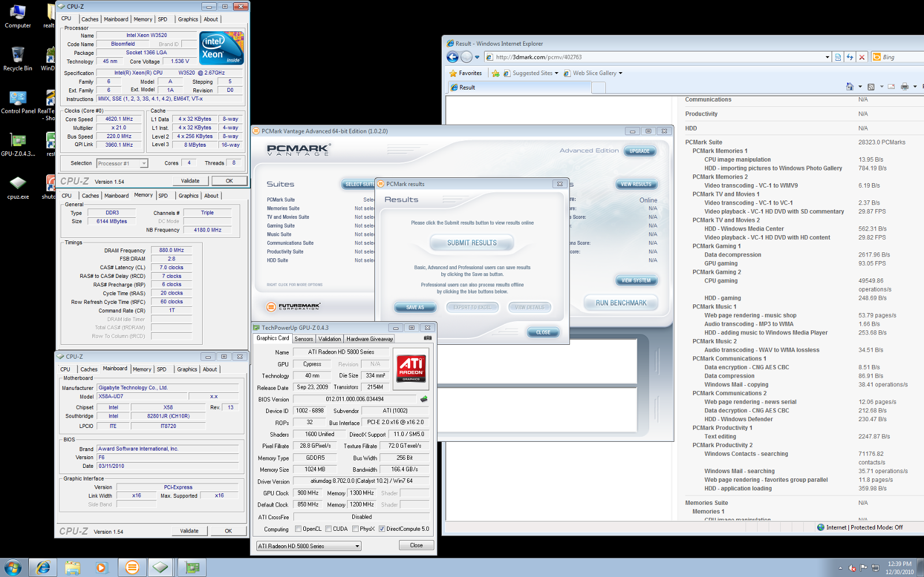Open Windows Explorer from the taskbar
The height and width of the screenshot is (577, 924).
[x=72, y=567]
